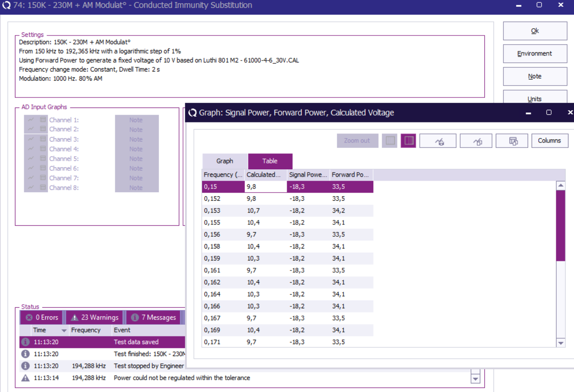Click the 34,2 forward power cell
Viewport: 574px width, 392px height.
pos(351,210)
